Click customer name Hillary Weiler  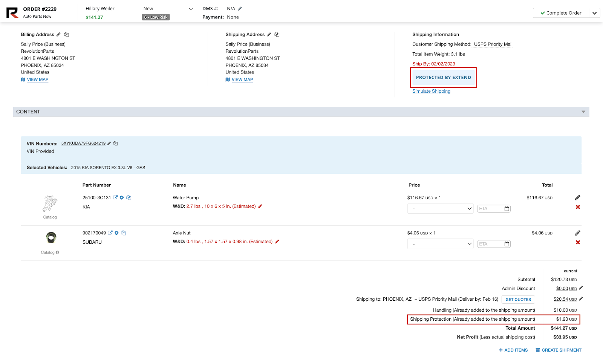(x=100, y=9)
